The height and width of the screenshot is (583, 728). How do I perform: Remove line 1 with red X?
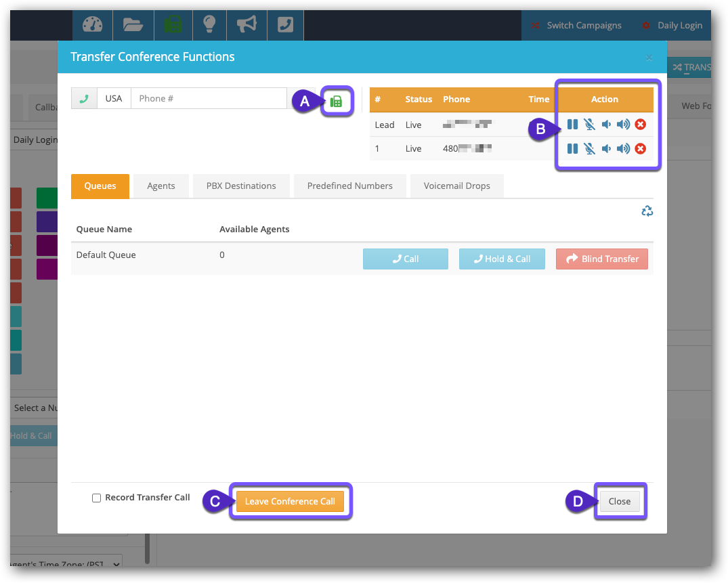640,149
